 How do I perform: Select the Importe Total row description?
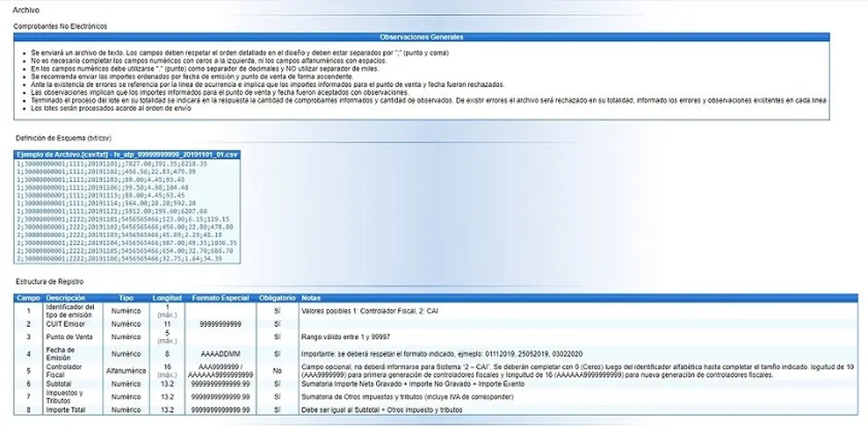(x=66, y=410)
